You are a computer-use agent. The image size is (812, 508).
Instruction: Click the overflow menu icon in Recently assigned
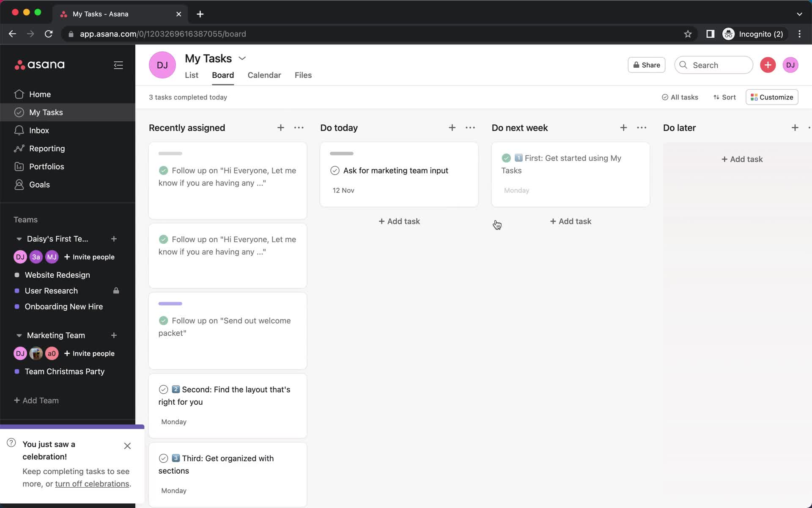(x=299, y=127)
